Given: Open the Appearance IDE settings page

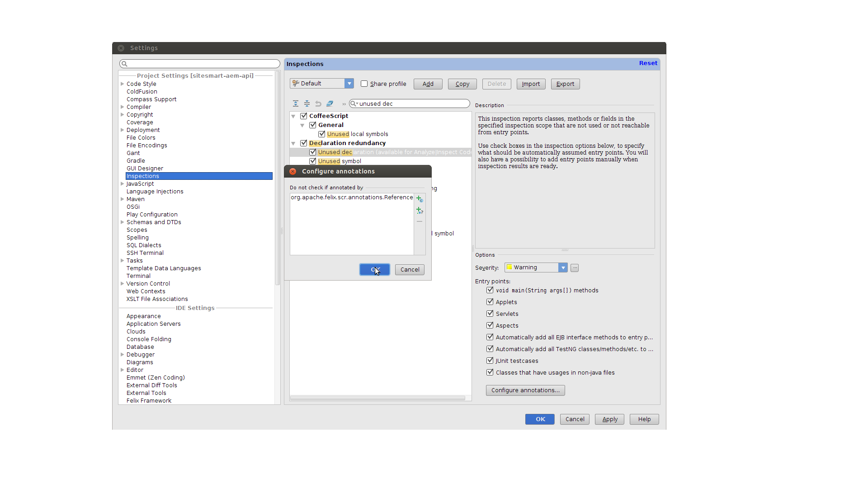Looking at the screenshot, I should pos(144,316).
